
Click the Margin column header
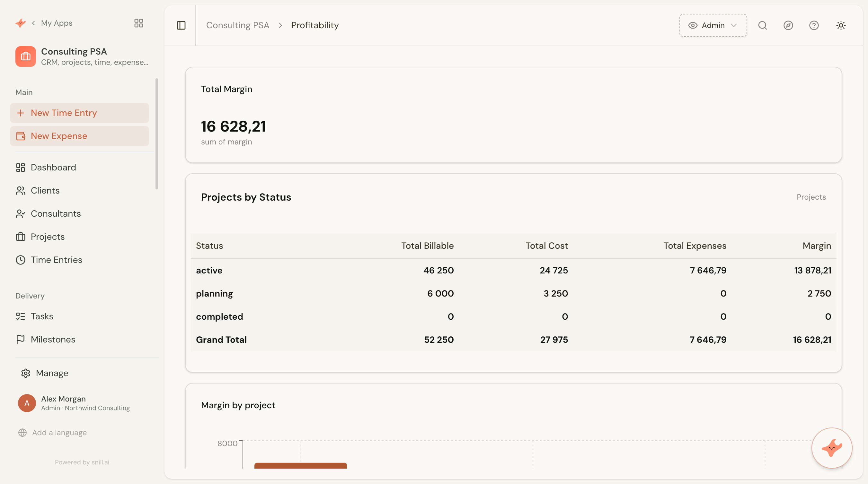[817, 246]
